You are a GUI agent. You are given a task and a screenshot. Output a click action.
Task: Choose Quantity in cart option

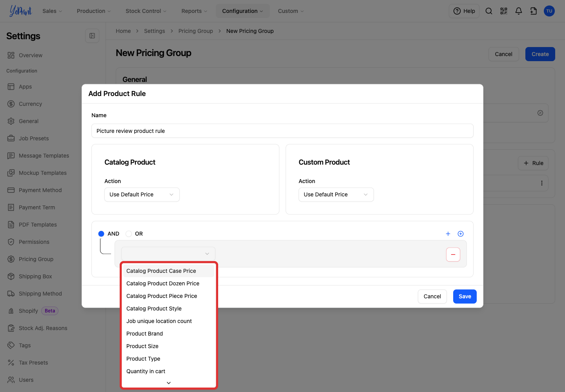tap(169, 371)
